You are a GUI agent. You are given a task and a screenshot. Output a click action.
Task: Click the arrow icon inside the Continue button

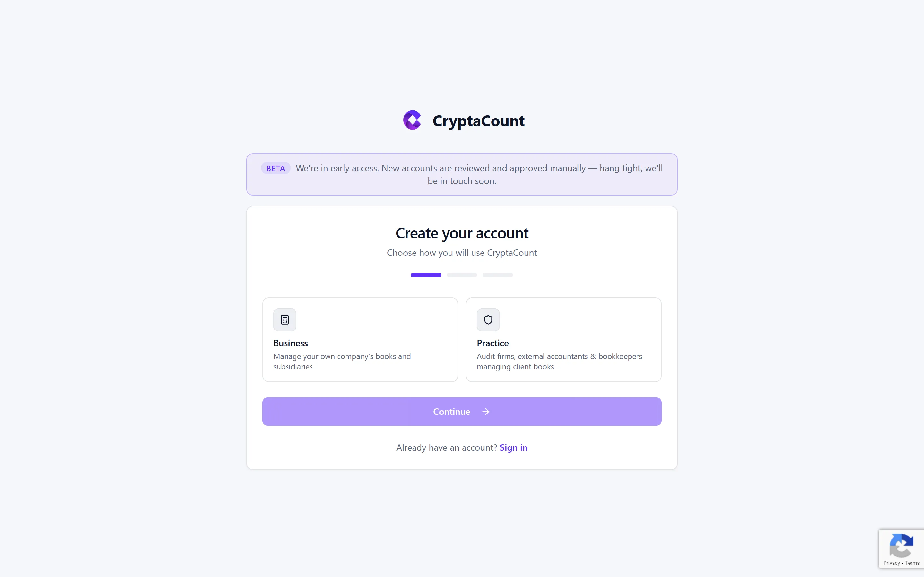485,411
